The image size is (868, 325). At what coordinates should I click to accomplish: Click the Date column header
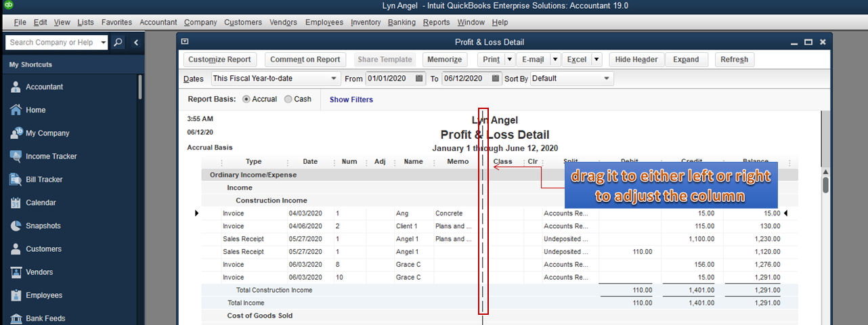click(x=310, y=162)
